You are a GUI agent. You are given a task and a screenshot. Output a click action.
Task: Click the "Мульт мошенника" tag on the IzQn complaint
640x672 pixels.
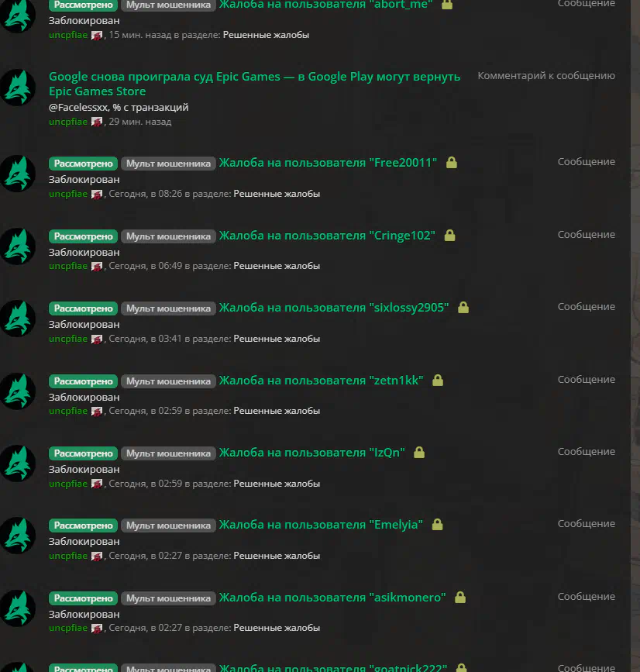pyautogui.click(x=168, y=453)
